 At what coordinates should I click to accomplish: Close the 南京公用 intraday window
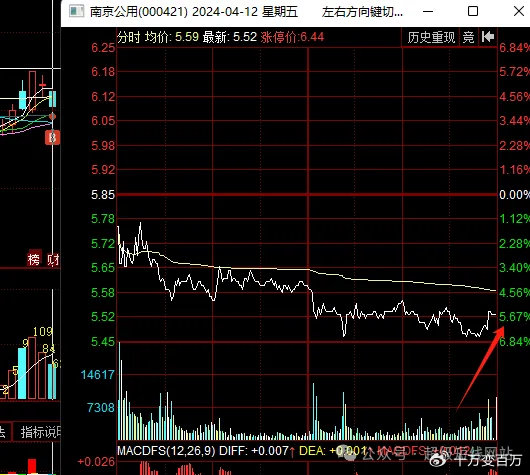point(519,11)
